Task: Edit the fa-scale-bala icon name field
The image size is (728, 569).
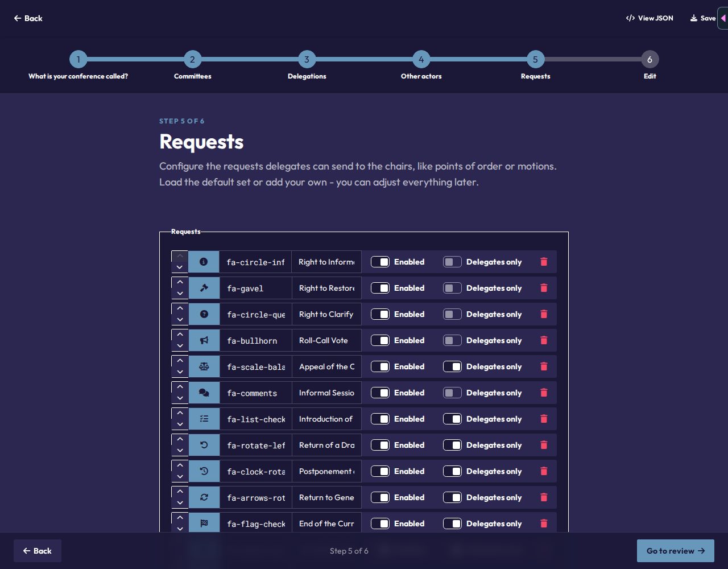Action: [255, 366]
